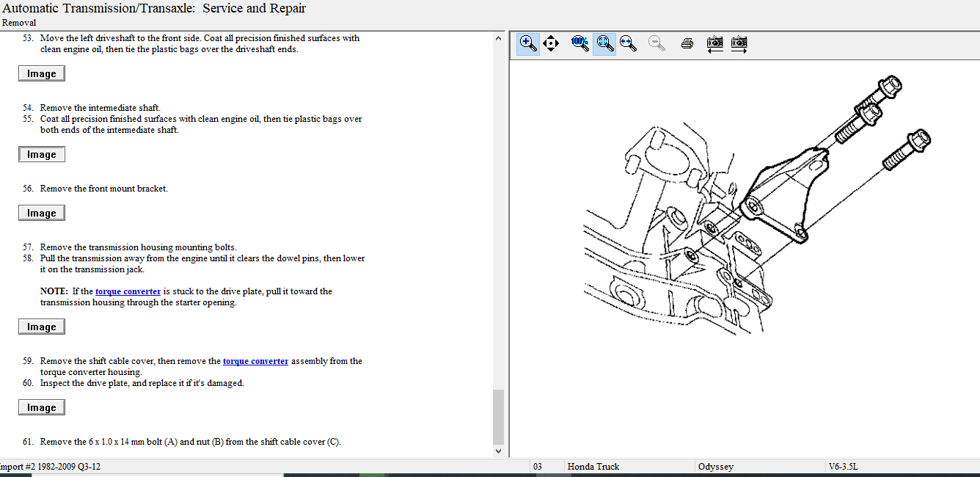Select the zoom in magnifier tool
Viewport: 980px width, 477px height.
pos(527,43)
